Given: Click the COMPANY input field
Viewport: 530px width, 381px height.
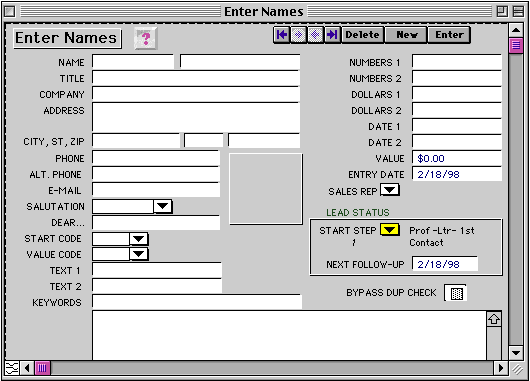Looking at the screenshot, I should (x=196, y=94).
